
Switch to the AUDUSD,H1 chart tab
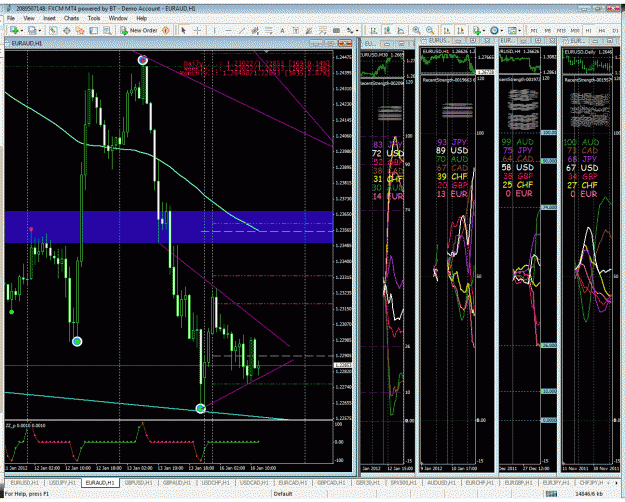(441, 483)
